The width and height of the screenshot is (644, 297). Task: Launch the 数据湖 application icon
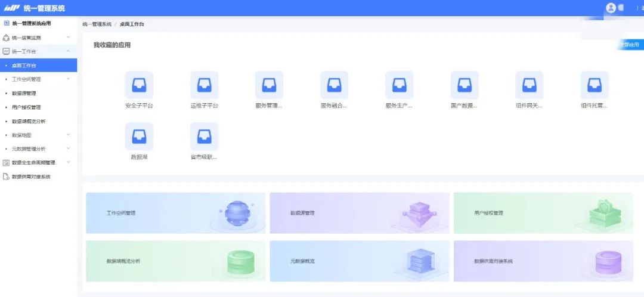tap(139, 137)
